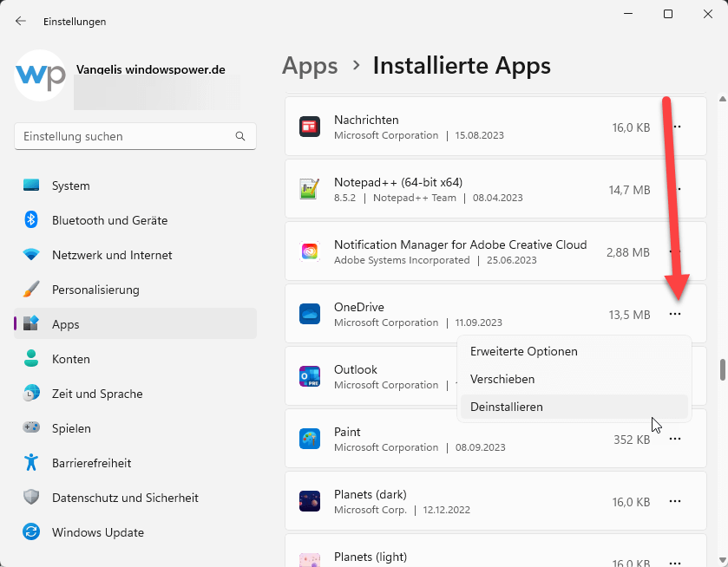Screen dimensions: 728x567
Task: Click the System label in sidebar
Action: tap(71, 186)
